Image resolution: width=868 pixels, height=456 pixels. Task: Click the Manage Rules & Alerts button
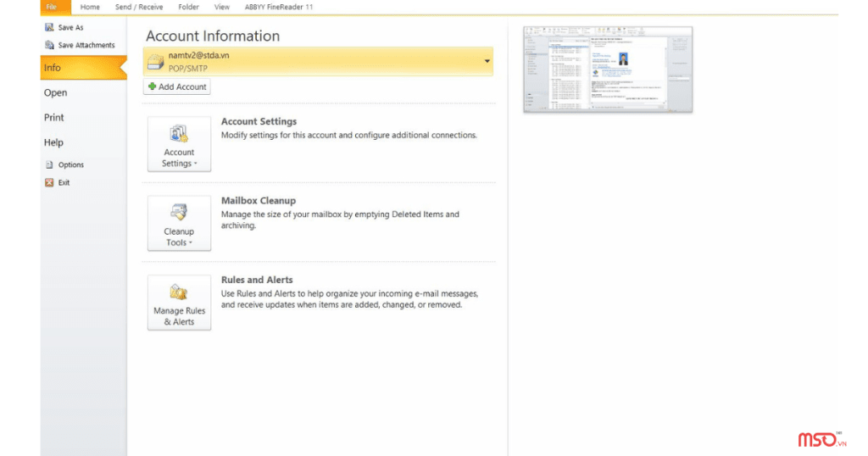(179, 303)
